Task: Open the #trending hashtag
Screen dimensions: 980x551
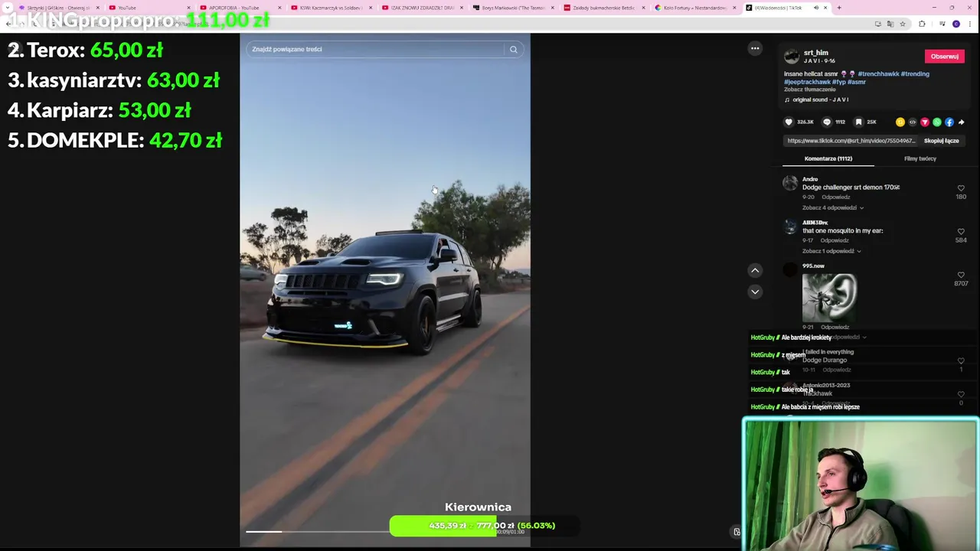Action: click(x=915, y=74)
